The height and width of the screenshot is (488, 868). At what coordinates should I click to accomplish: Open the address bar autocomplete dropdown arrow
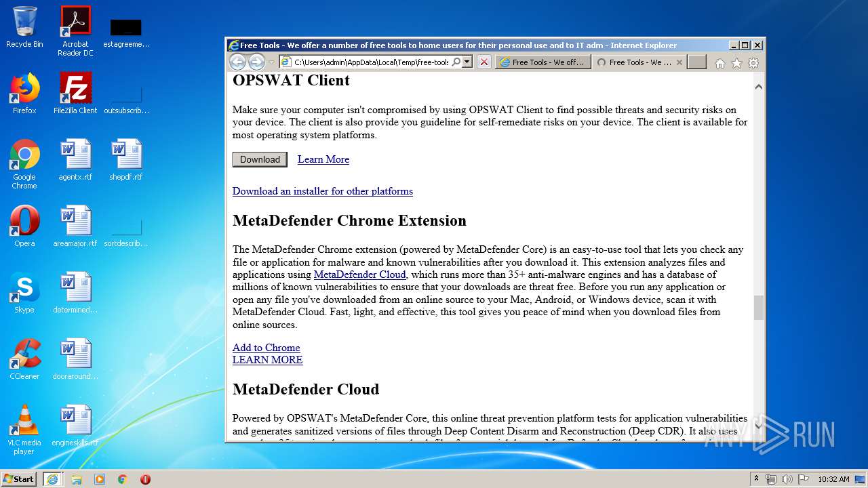click(x=467, y=62)
